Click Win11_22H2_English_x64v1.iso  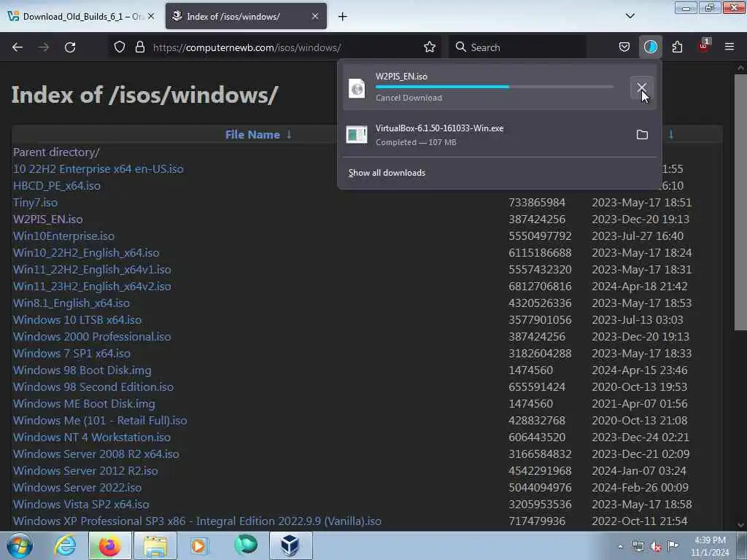[92, 270]
